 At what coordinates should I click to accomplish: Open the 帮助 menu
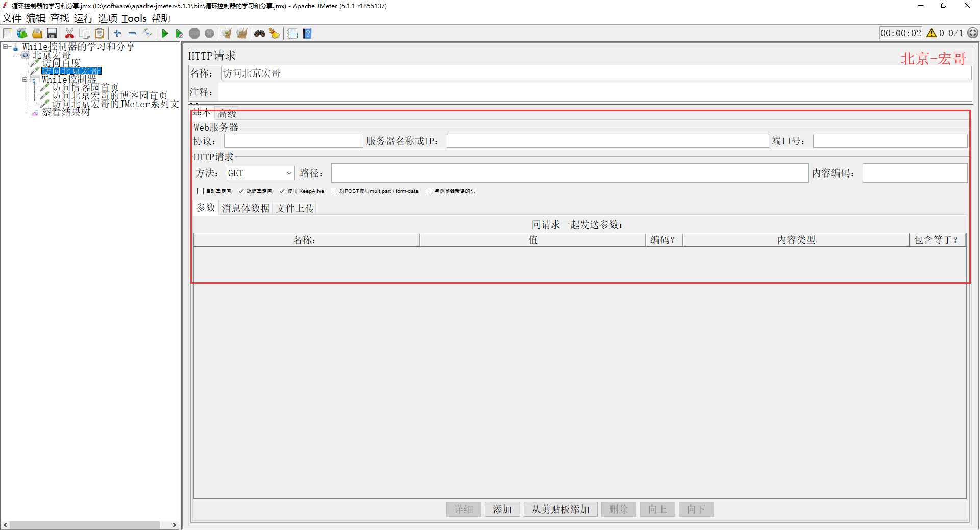161,18
